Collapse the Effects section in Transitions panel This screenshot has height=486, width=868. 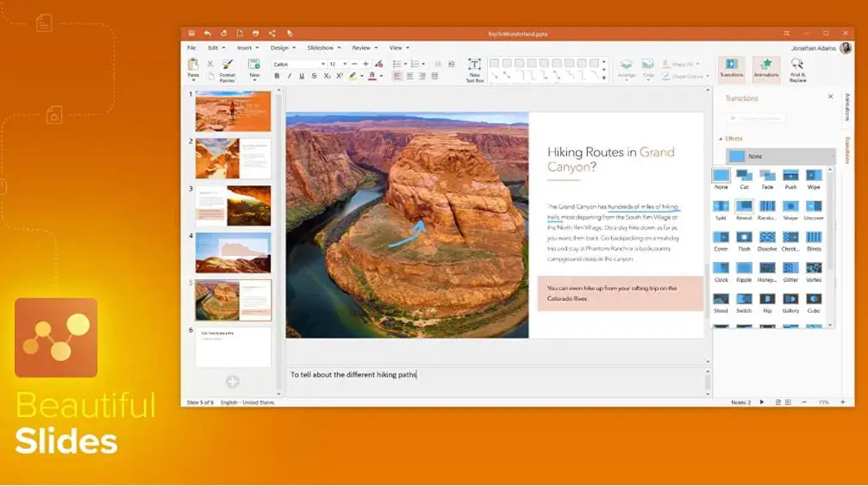[x=721, y=139]
